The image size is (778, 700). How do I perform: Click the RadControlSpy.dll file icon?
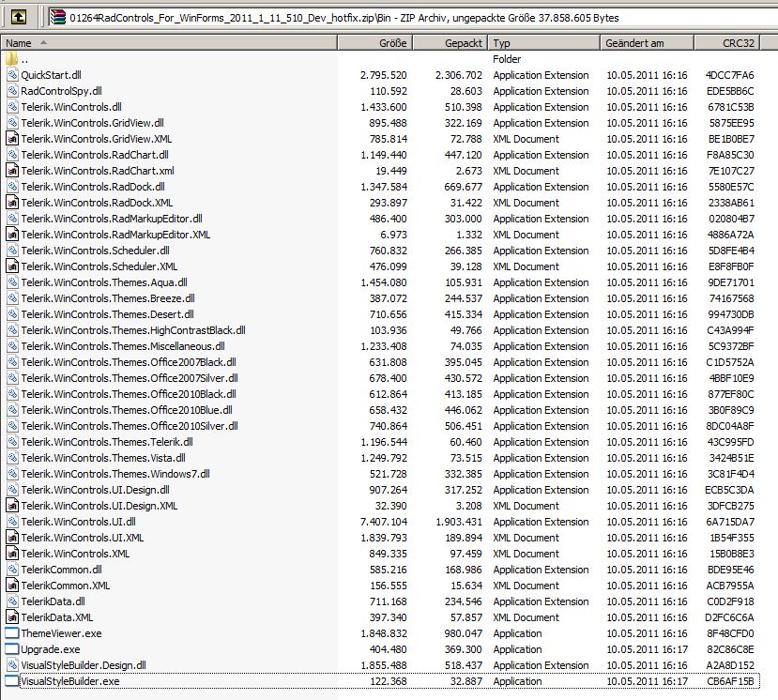coord(12,91)
